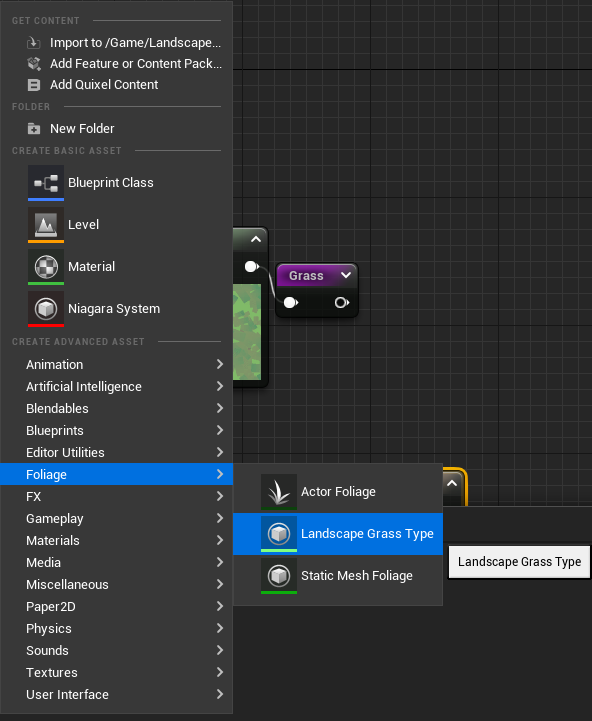Click the Import to /Game/Landscape icon

[34, 43]
